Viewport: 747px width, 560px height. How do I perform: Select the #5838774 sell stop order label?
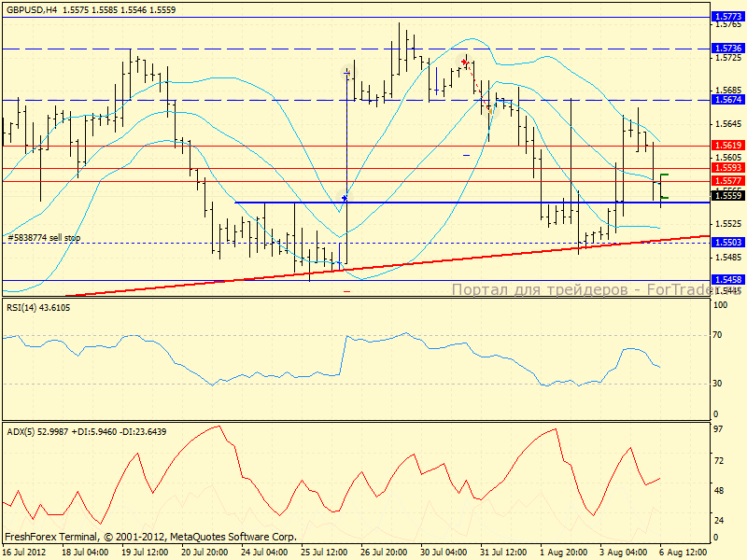(44, 238)
